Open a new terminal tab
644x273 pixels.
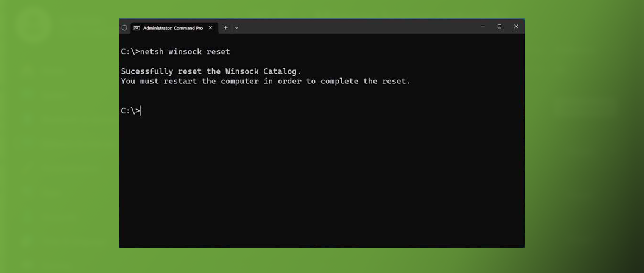[x=225, y=28]
